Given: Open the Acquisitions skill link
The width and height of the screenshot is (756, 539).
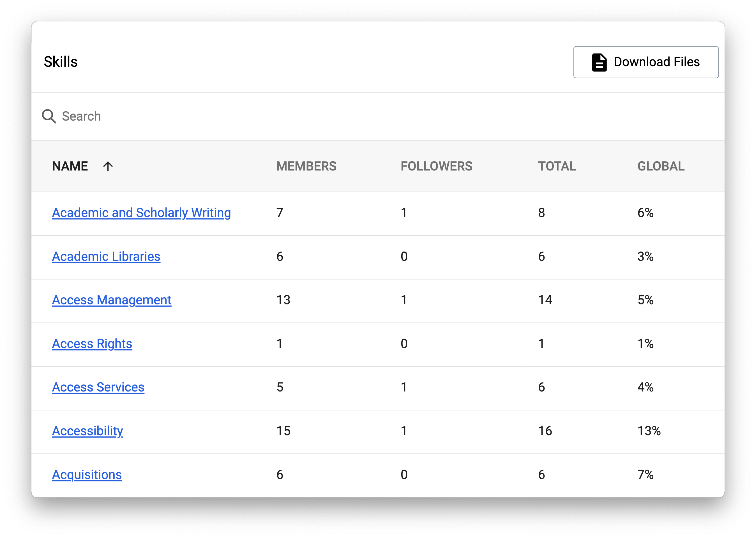Looking at the screenshot, I should pos(87,474).
